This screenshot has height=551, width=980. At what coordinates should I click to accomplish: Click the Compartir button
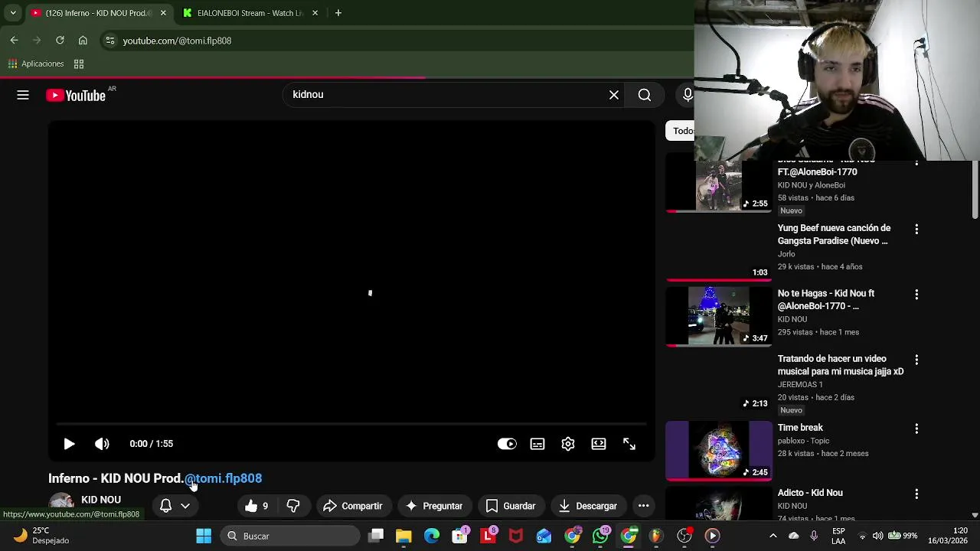coord(352,506)
